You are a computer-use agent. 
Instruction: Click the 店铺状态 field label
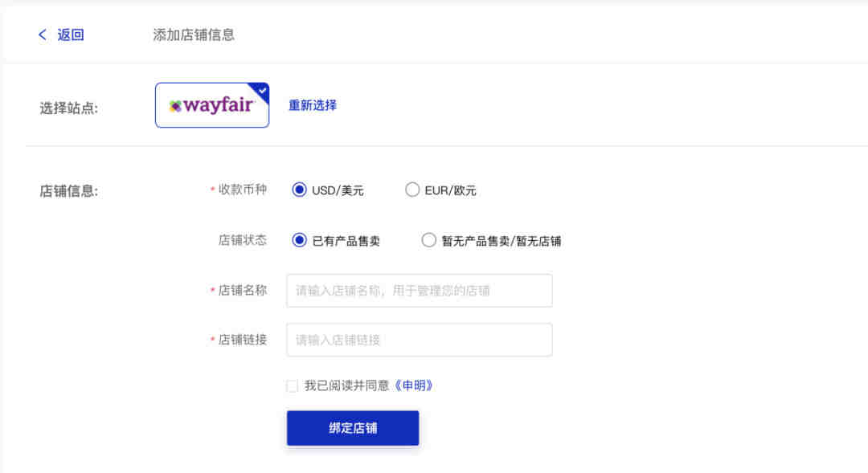(243, 240)
